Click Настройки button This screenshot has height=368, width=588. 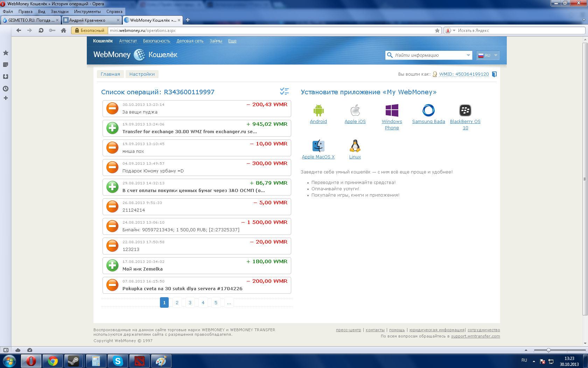pos(142,74)
